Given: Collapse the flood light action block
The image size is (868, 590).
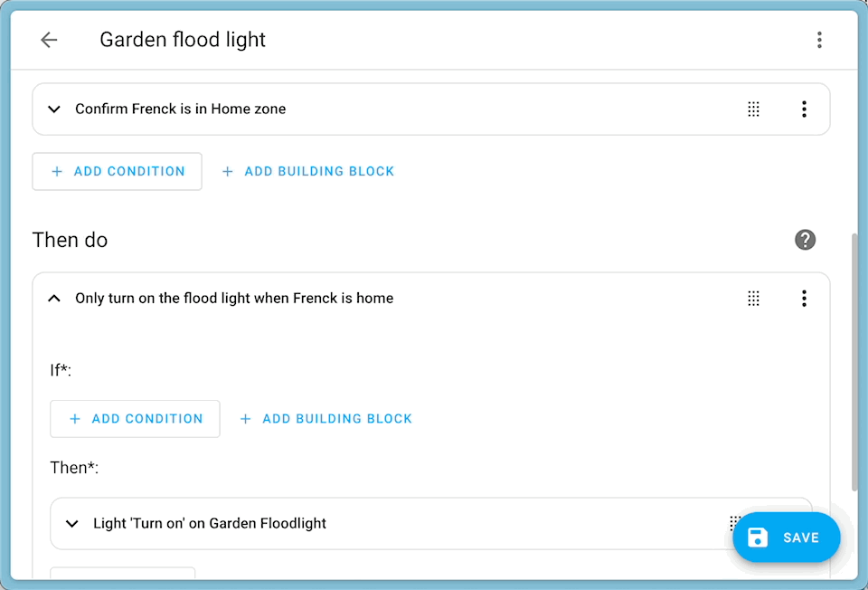Looking at the screenshot, I should tap(53, 298).
